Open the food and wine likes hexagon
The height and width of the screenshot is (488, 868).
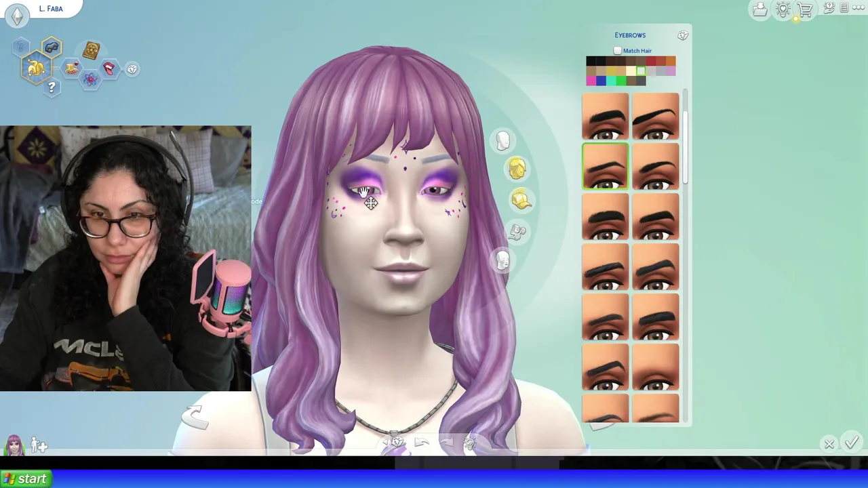tap(72, 68)
